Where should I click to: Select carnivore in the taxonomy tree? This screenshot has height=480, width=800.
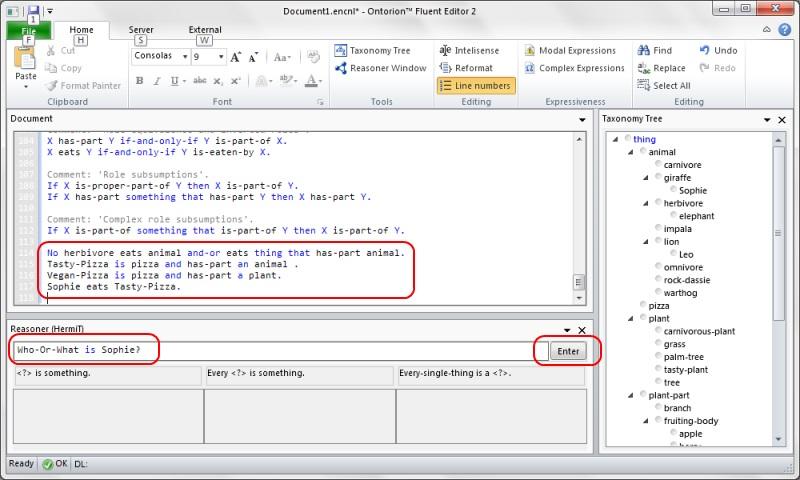683,165
